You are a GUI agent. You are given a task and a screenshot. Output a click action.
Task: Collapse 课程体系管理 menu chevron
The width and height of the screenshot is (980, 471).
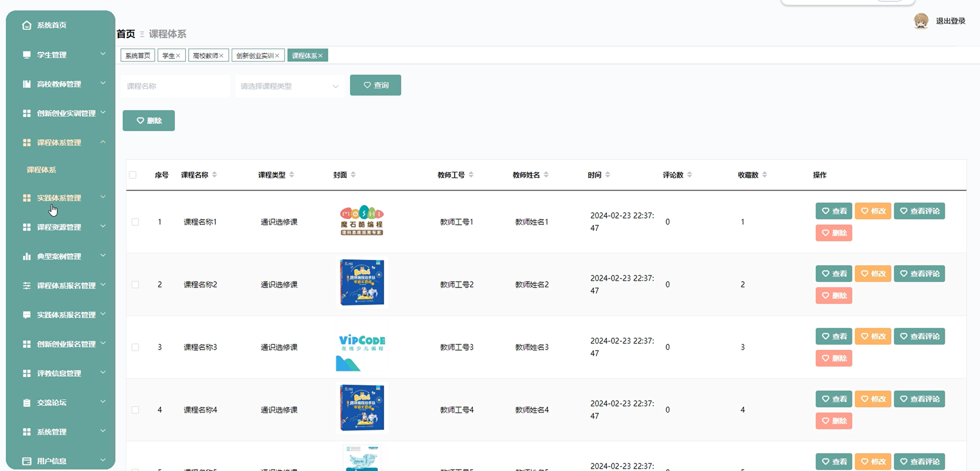pyautogui.click(x=103, y=142)
